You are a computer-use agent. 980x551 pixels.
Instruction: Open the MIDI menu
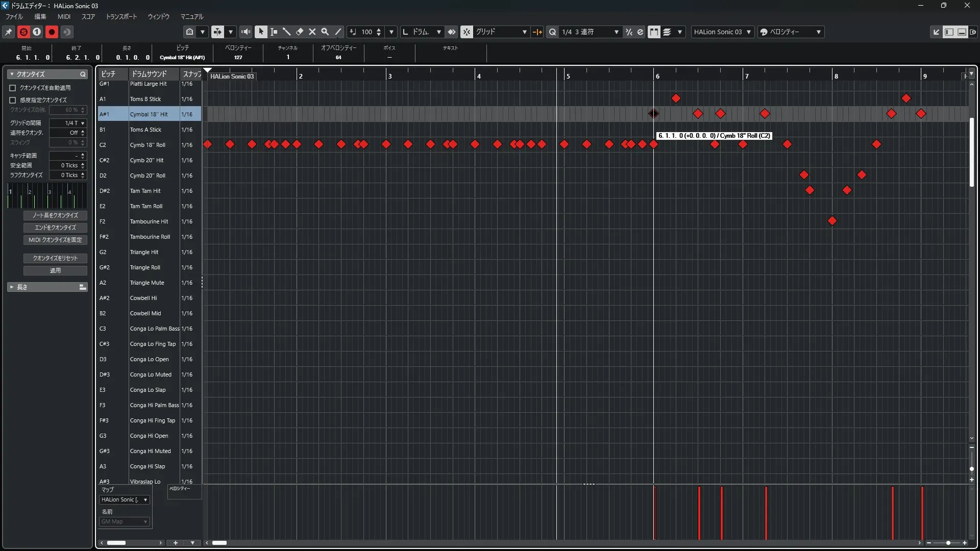tap(64, 16)
